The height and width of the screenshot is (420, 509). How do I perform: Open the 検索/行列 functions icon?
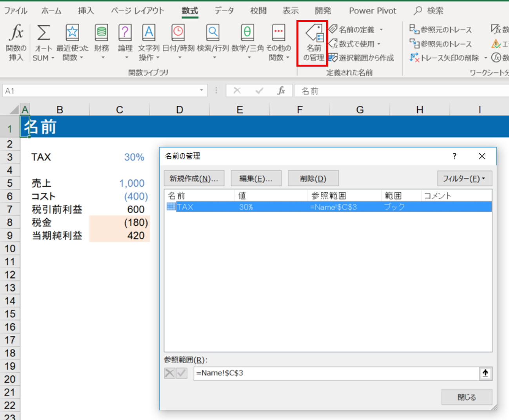(x=213, y=33)
